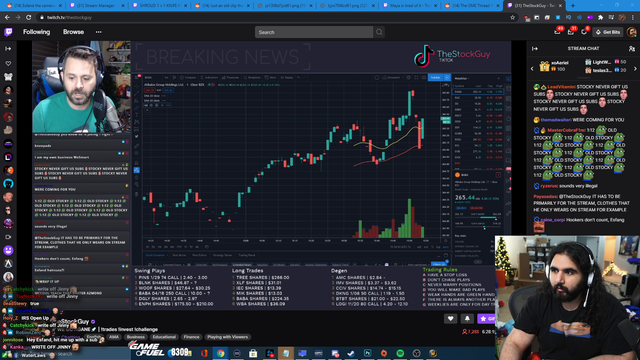Image resolution: width=640 pixels, height=360 pixels.
Task: Open the Chrome three-dots menu
Action: pyautogui.click(x=633, y=18)
